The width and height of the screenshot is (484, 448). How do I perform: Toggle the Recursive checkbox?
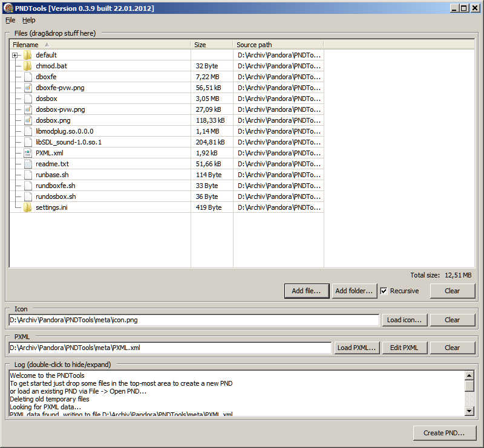(384, 291)
